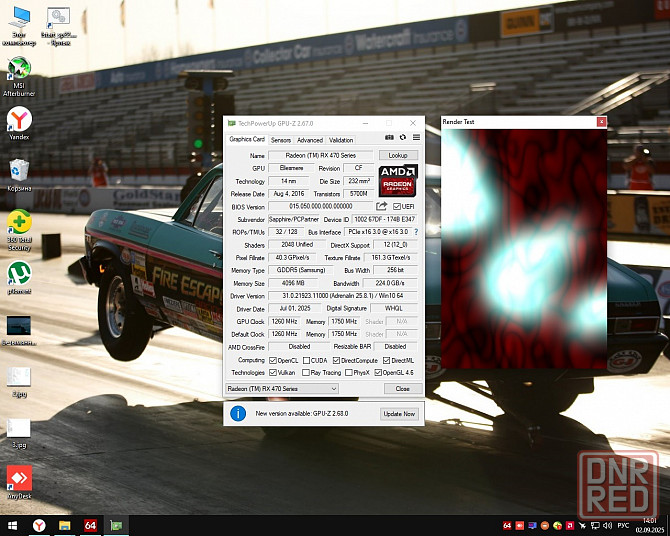Click the Lookup button
This screenshot has width=670, height=536.
pyautogui.click(x=398, y=156)
